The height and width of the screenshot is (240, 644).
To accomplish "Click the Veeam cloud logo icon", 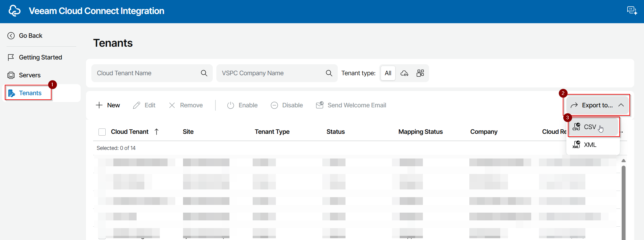I will click(x=14, y=11).
